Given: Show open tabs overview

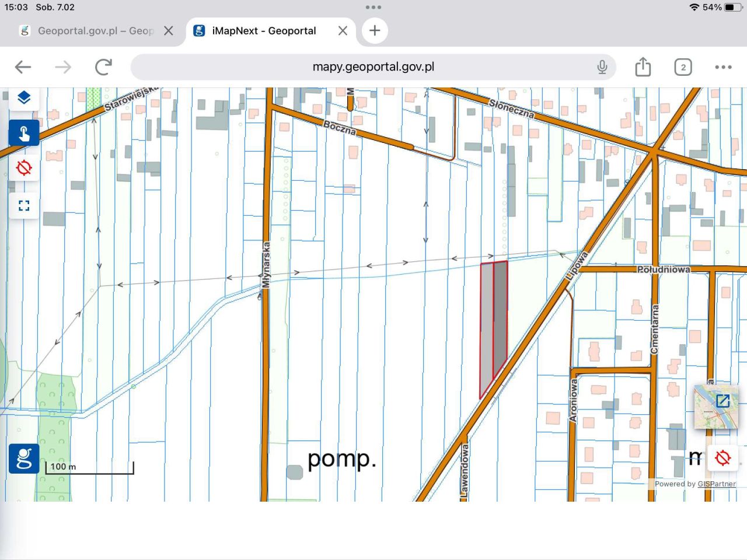Looking at the screenshot, I should [683, 67].
